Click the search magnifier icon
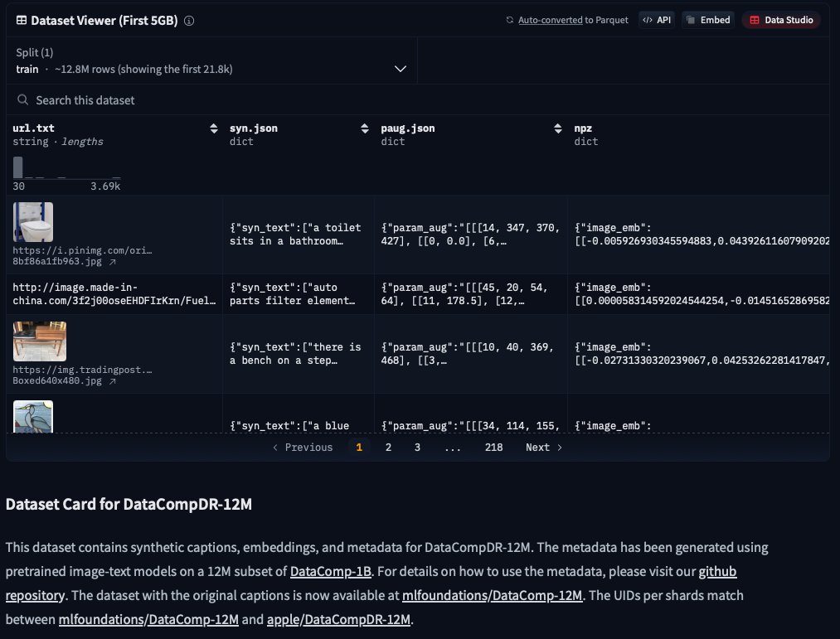 tap(22, 100)
